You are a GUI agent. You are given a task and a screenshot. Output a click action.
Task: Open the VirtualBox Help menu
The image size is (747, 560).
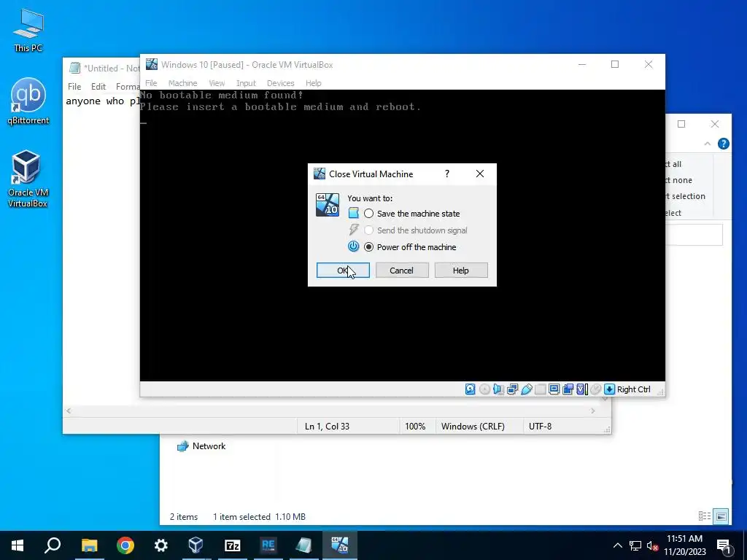click(x=313, y=83)
